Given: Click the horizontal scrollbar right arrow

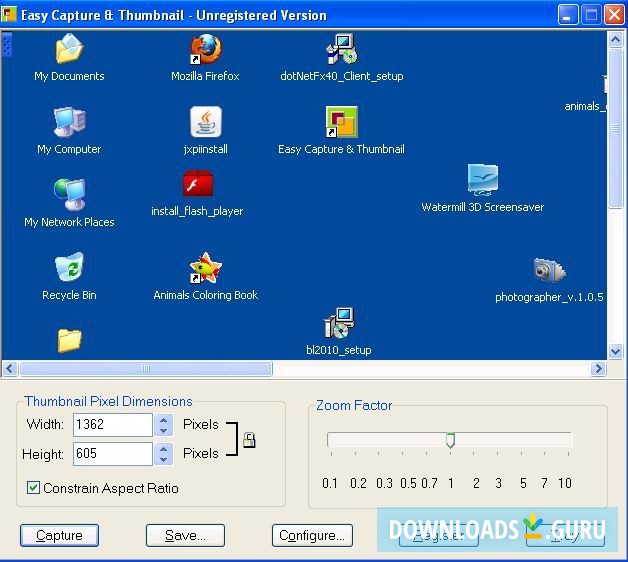Looking at the screenshot, I should 598,368.
